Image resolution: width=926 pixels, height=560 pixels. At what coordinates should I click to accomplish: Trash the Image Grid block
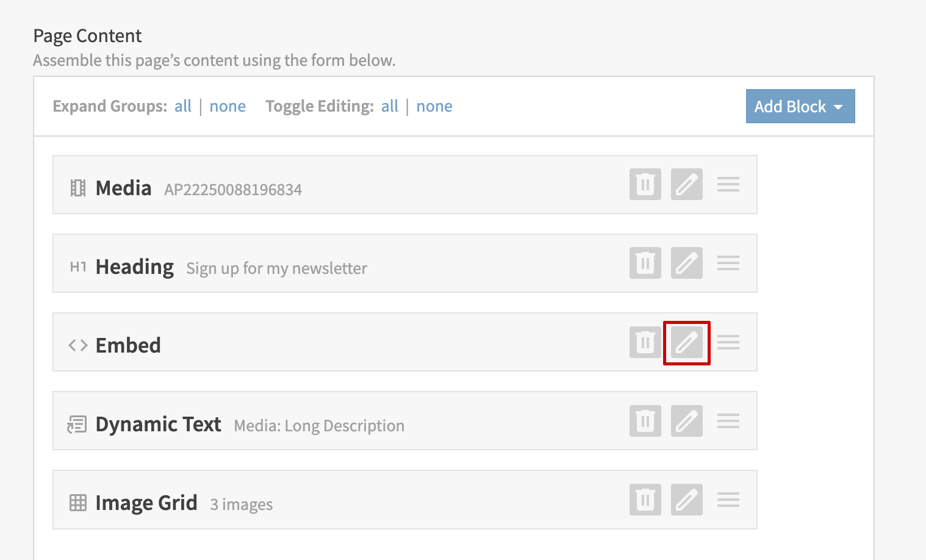645,500
